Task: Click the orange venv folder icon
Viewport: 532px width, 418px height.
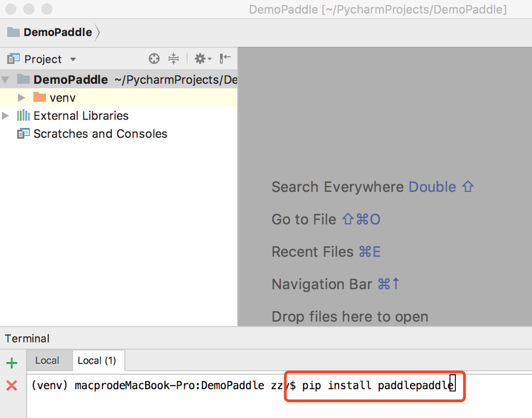Action: [39, 97]
